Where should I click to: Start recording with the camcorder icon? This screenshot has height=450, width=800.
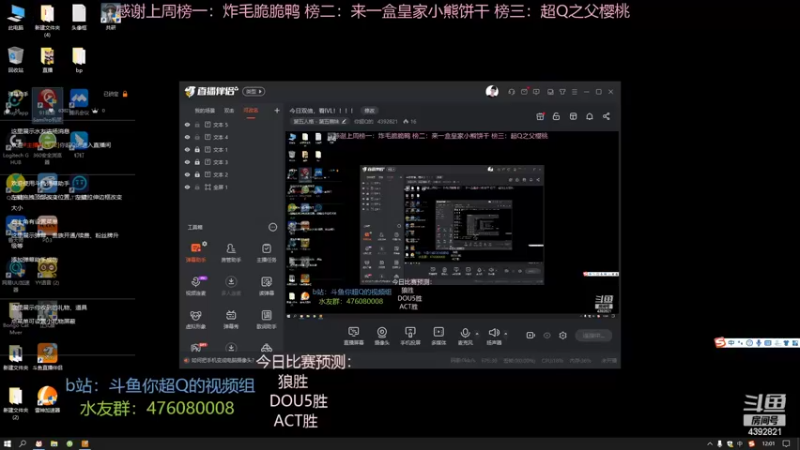[x=531, y=335]
